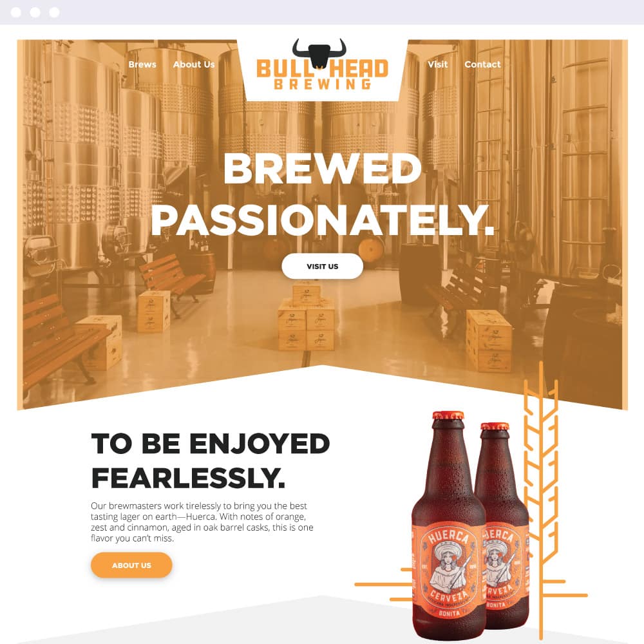Click the first window control dot

click(x=15, y=12)
